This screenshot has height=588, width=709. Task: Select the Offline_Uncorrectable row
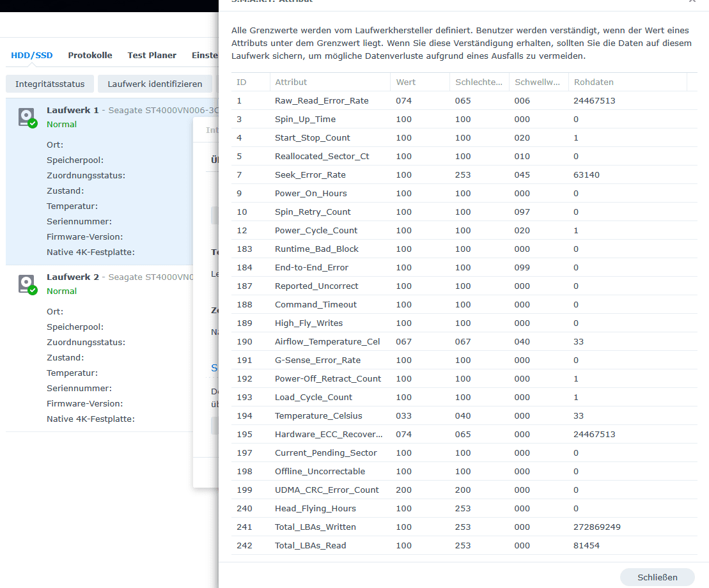(x=464, y=471)
